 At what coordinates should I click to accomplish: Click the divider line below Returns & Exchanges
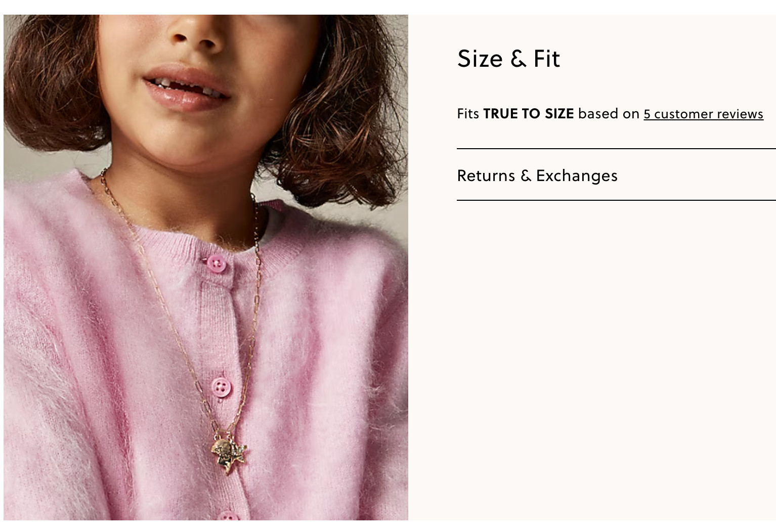pyautogui.click(x=616, y=200)
